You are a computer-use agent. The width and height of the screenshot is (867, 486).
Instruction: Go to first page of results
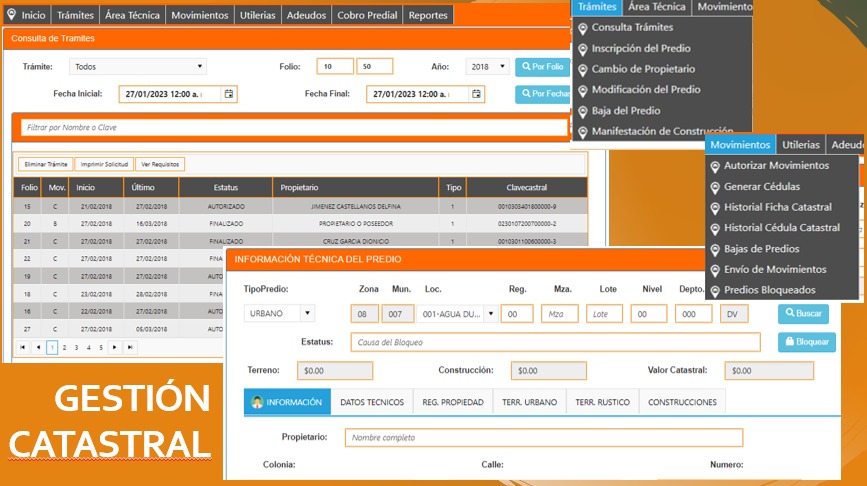[24, 347]
